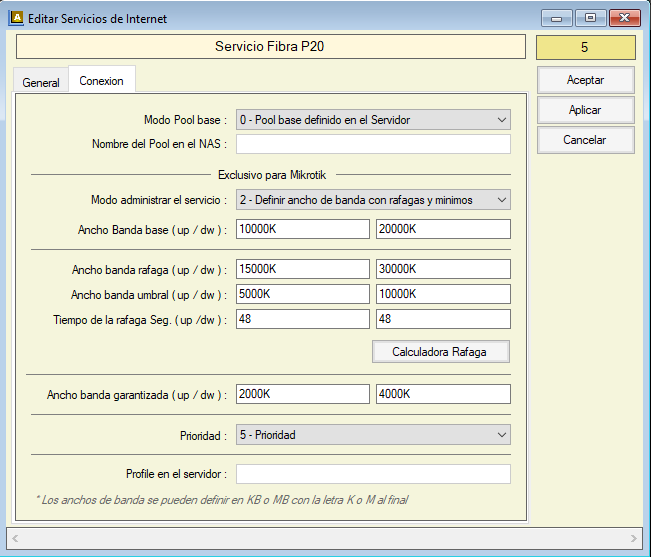Switch to the General tab
The image size is (651, 557).
41,83
